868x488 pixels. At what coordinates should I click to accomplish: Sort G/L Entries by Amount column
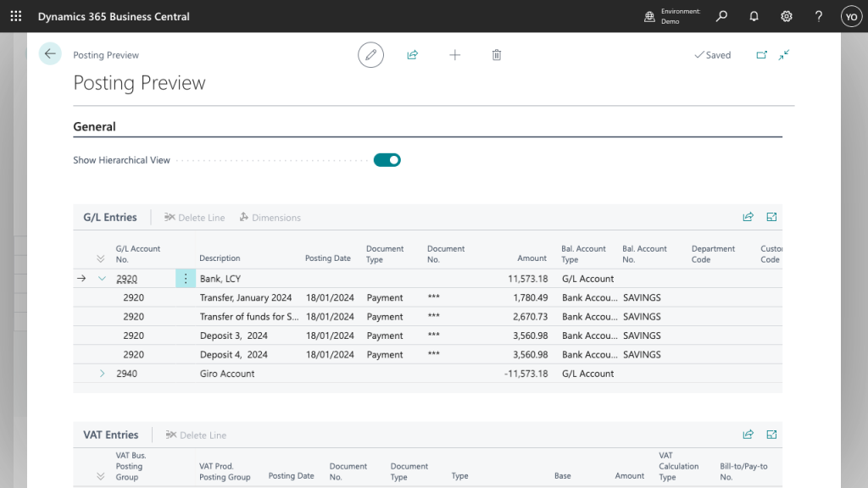532,258
